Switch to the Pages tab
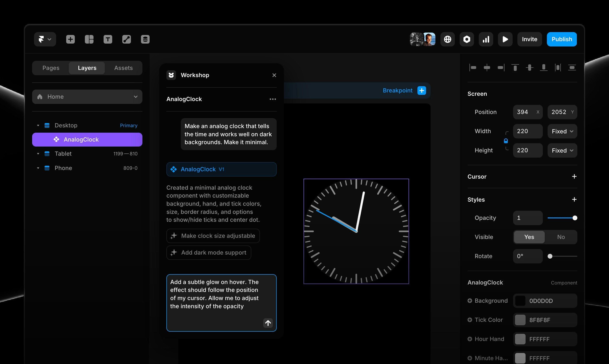This screenshot has height=364, width=609. [51, 68]
